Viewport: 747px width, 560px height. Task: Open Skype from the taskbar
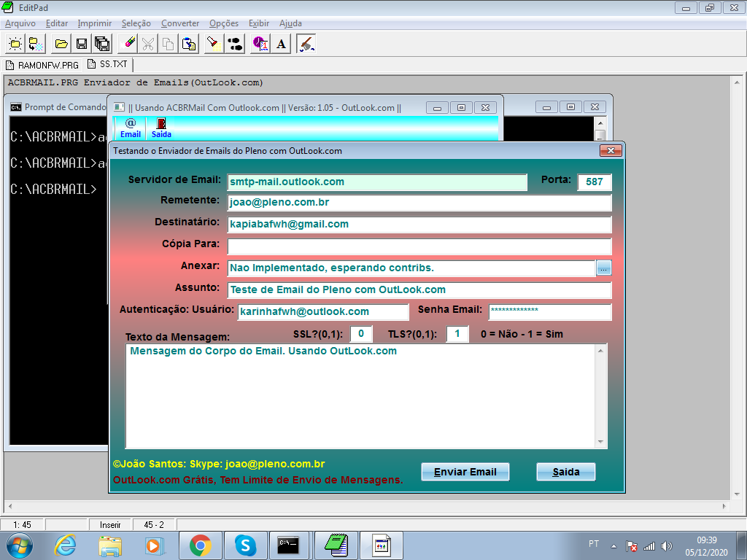tap(246, 545)
